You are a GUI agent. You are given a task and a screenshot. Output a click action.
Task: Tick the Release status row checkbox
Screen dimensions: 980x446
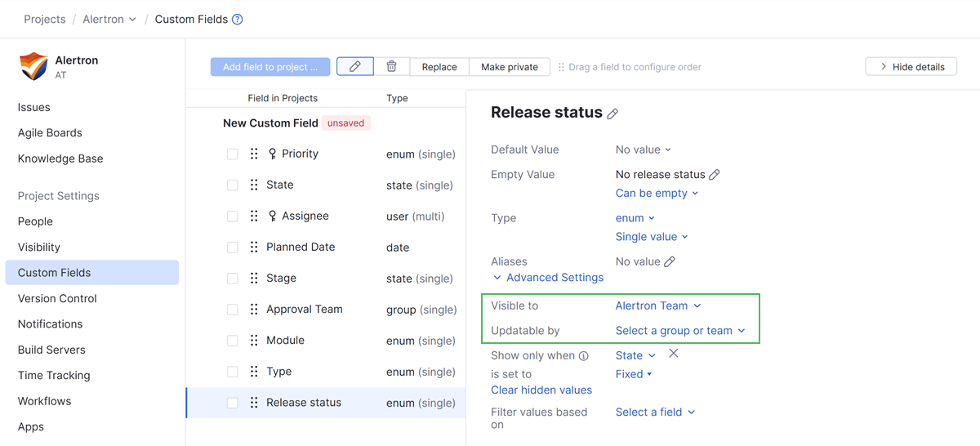pyautogui.click(x=233, y=403)
